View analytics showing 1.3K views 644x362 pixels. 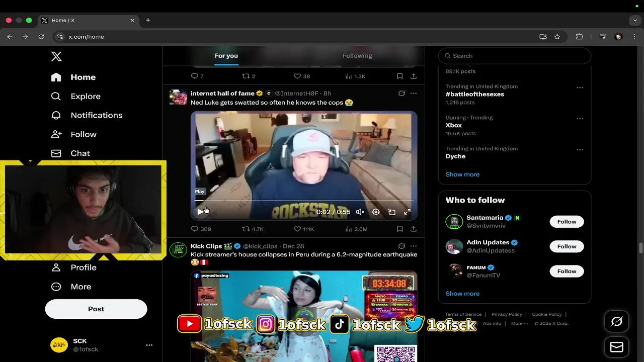(355, 76)
